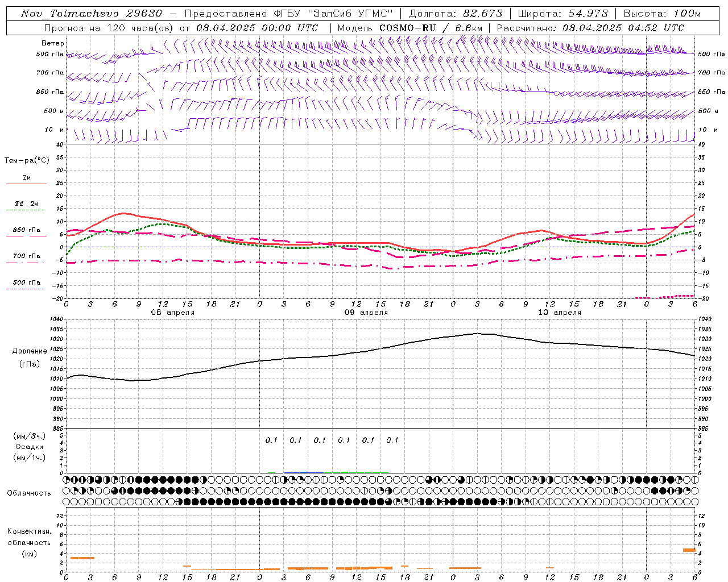Click the Модель COSMO-RU / 6.6км label
The height and width of the screenshot is (582, 728).
point(409,28)
